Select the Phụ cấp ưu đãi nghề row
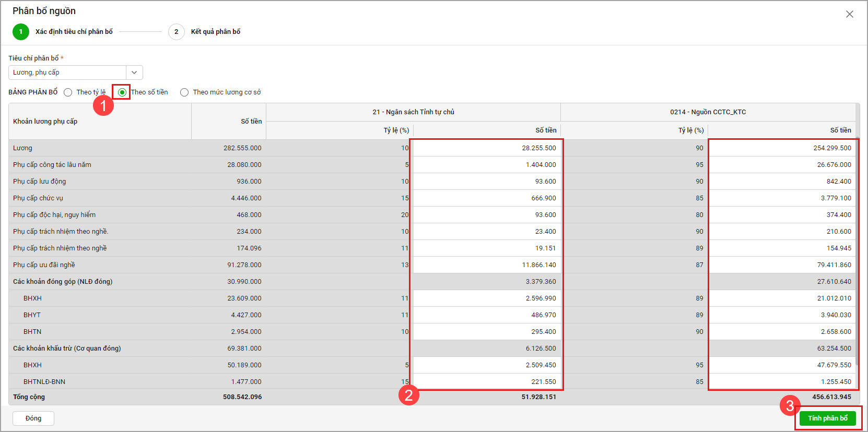868x432 pixels. pos(44,265)
